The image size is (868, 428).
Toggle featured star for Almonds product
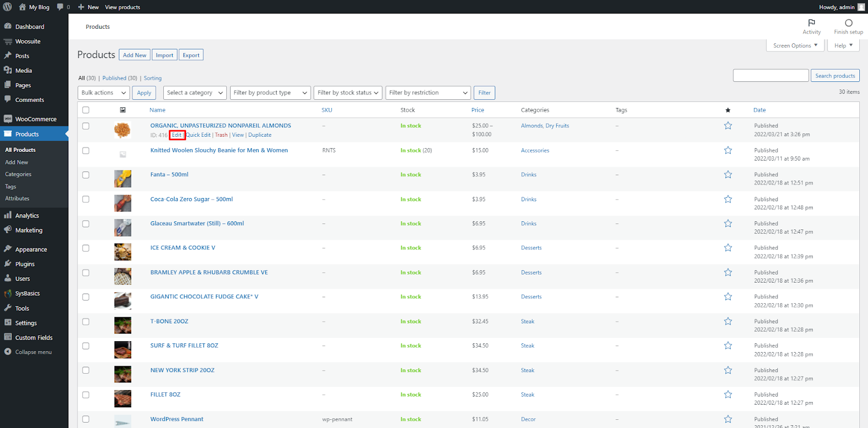(728, 125)
